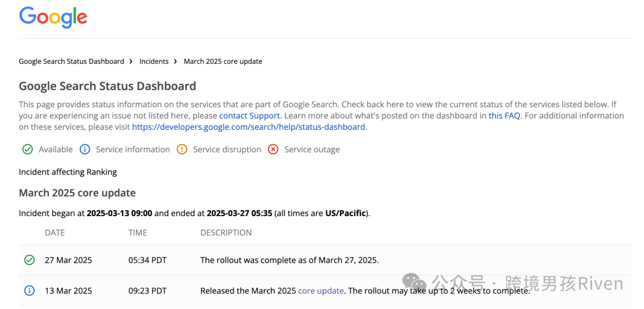Click the DESCRIPTION column header
Image resolution: width=644 pixels, height=309 pixels.
(x=226, y=233)
